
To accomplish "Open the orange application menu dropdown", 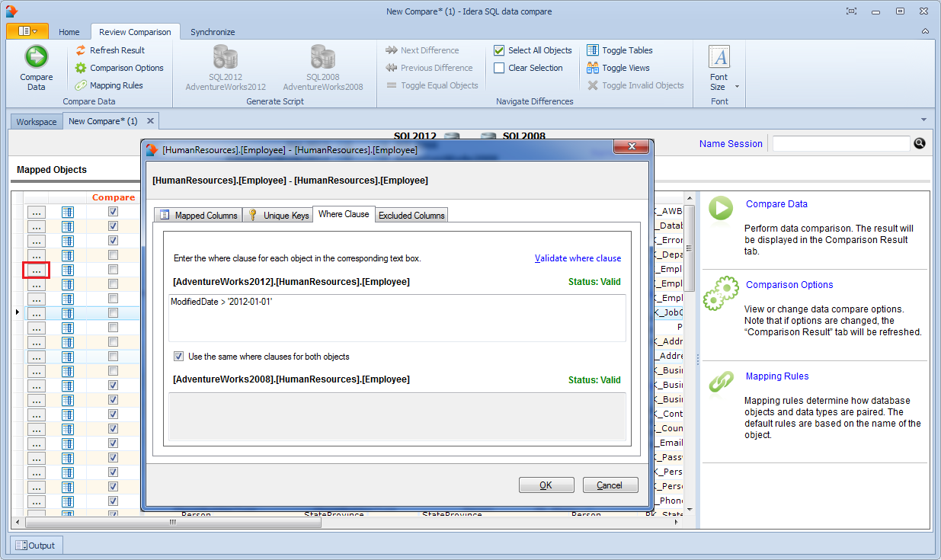I will click(27, 31).
